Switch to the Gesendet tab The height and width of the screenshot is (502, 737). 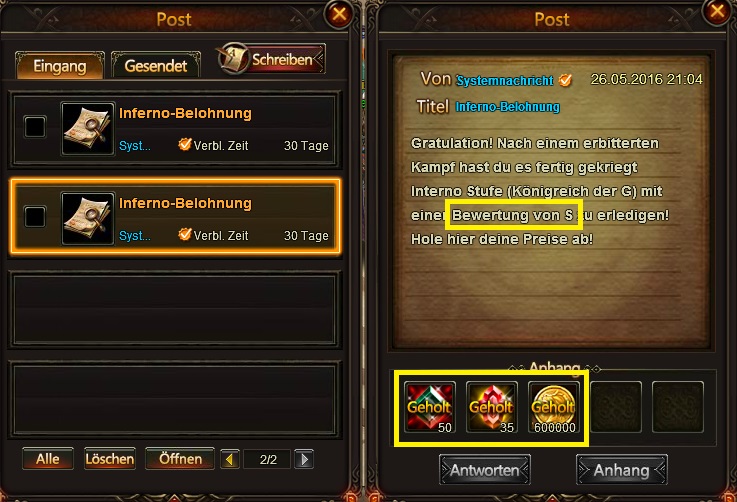coord(156,65)
